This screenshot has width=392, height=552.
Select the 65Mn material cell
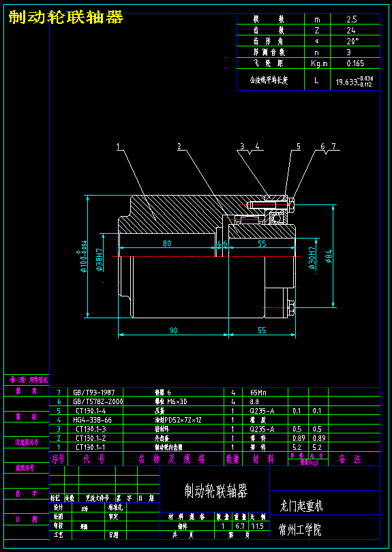258,392
